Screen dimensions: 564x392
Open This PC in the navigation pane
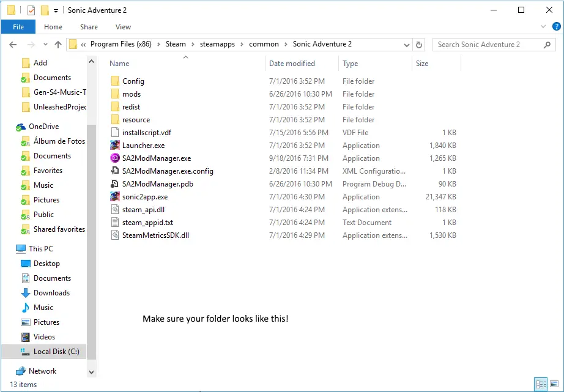click(x=40, y=248)
